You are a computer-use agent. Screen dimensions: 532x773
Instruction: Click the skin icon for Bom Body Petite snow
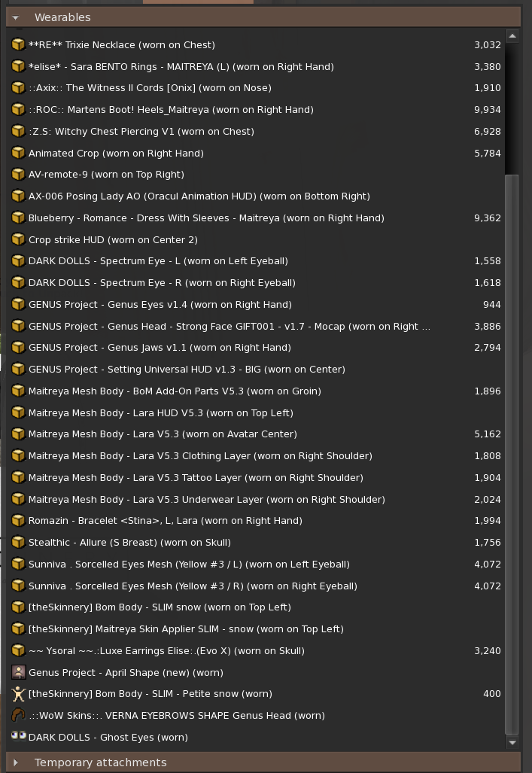18,694
